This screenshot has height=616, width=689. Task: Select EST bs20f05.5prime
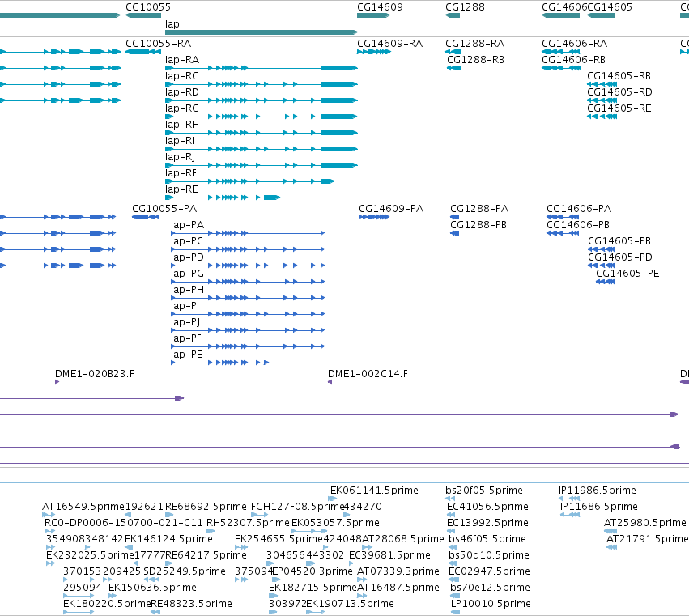pos(484,491)
